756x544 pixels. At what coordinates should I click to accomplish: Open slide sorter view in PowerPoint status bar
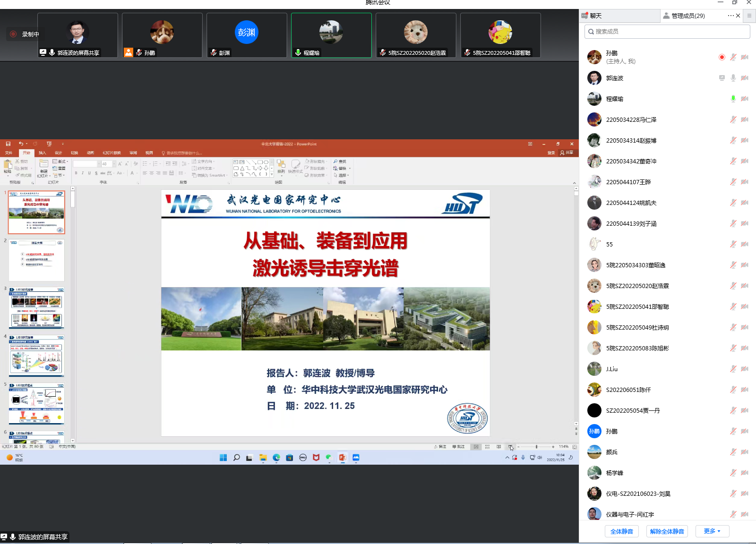[x=487, y=447]
